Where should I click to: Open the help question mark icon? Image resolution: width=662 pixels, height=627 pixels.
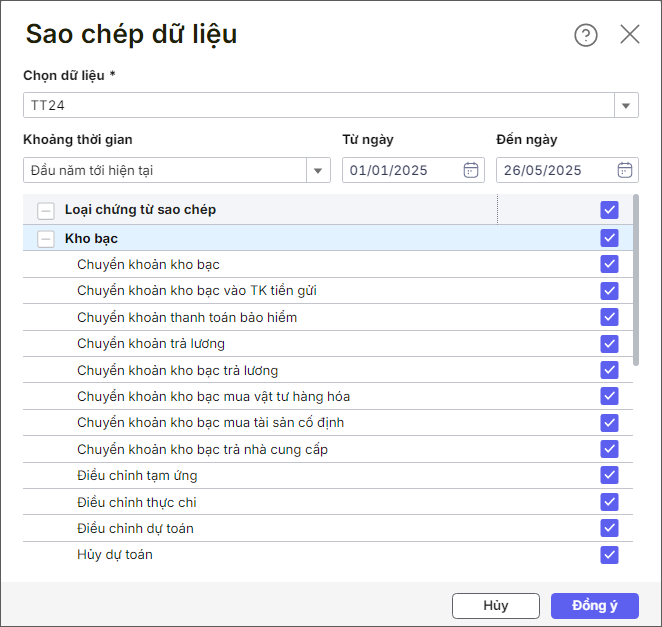pos(585,35)
